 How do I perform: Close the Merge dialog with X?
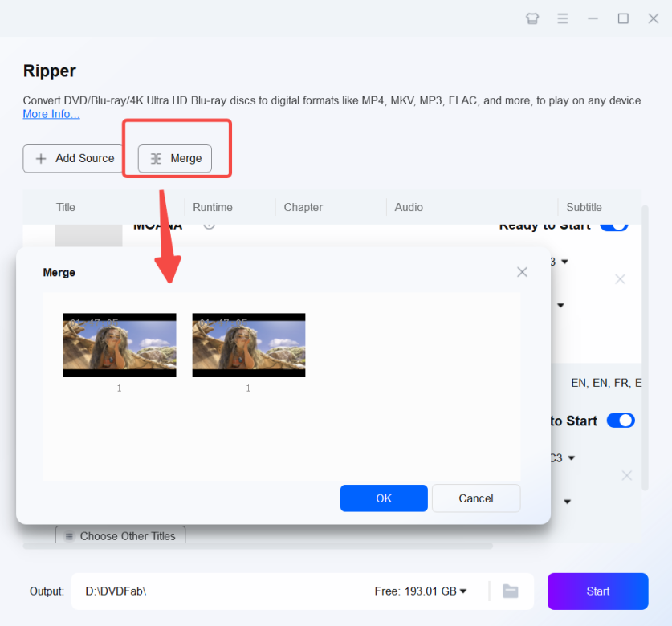[522, 272]
